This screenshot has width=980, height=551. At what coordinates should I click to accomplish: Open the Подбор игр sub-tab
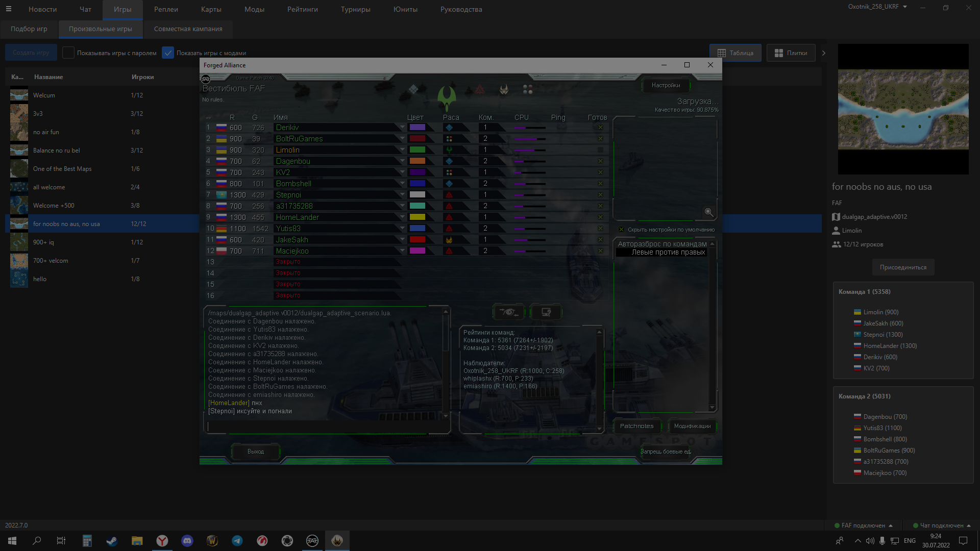[29, 29]
